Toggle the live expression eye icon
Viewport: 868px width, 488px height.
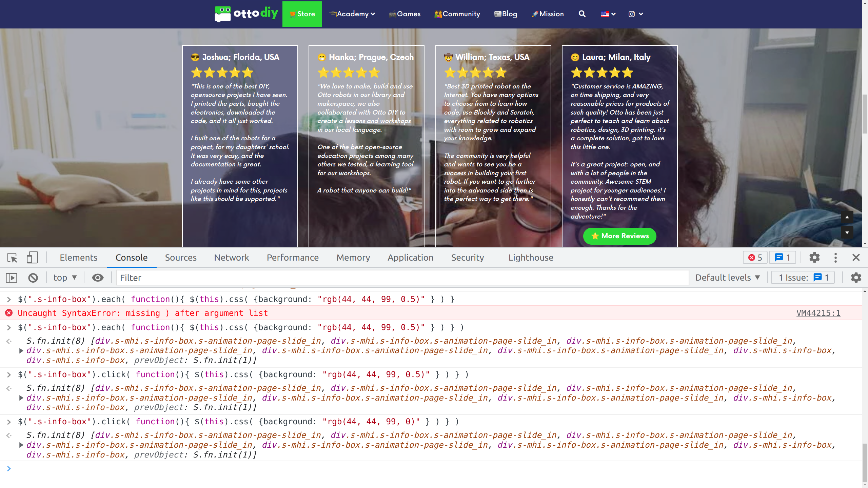coord(98,278)
